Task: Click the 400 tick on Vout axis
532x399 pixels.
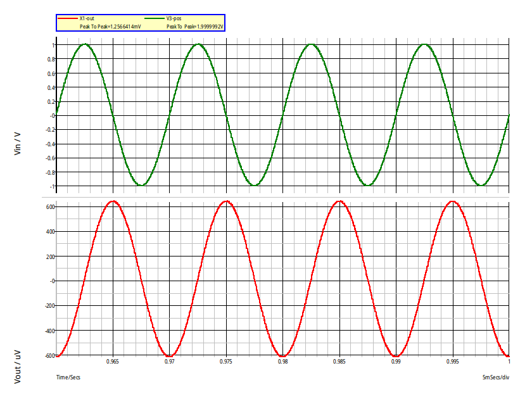Action: coord(50,232)
